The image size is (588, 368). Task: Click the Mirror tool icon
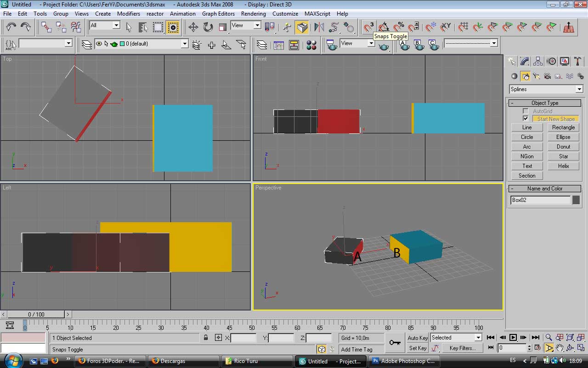319,27
